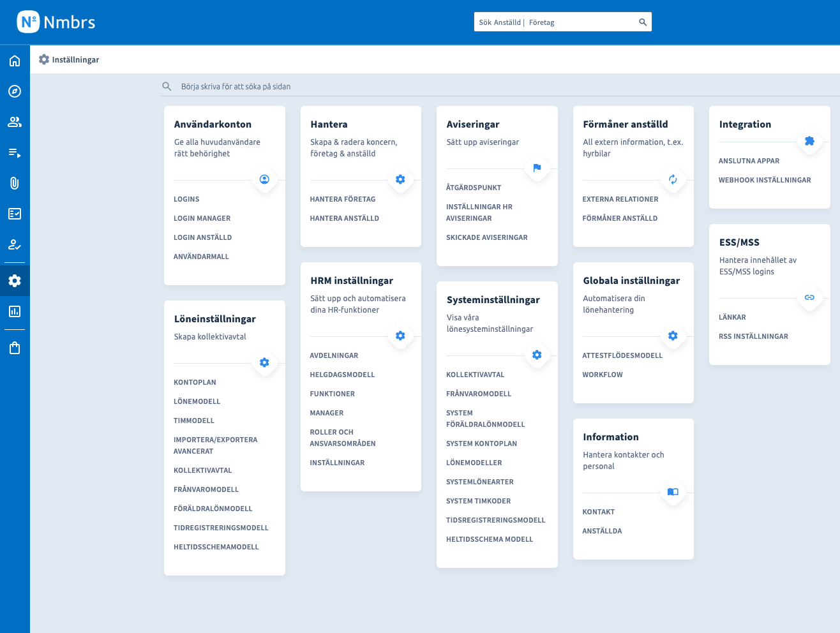Click the Nmbrs logo in header
The height and width of the screenshot is (633, 840).
tap(56, 22)
